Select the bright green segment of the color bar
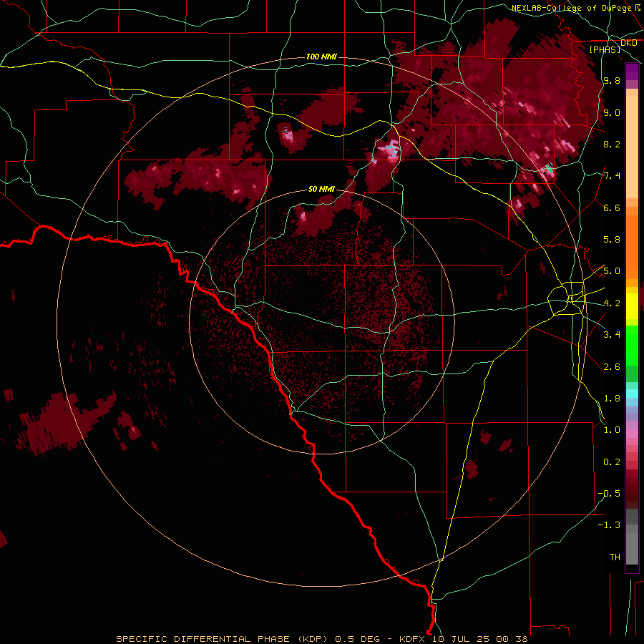The height and width of the screenshot is (644, 644). pyautogui.click(x=632, y=346)
